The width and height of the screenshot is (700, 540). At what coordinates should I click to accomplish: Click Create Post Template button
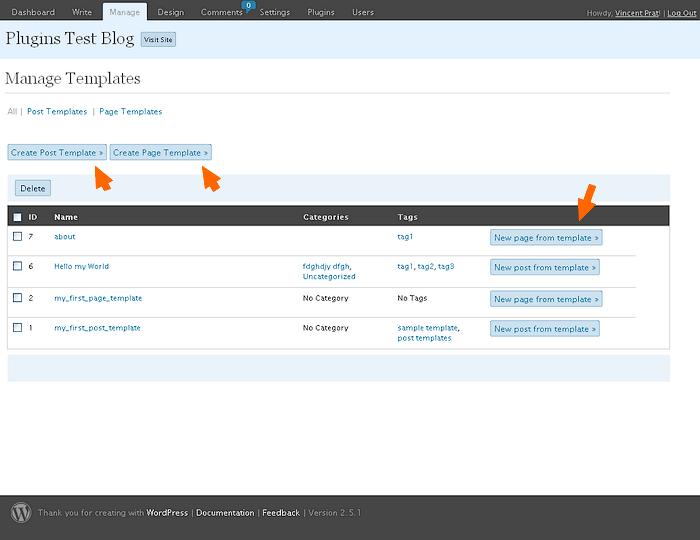(57, 153)
